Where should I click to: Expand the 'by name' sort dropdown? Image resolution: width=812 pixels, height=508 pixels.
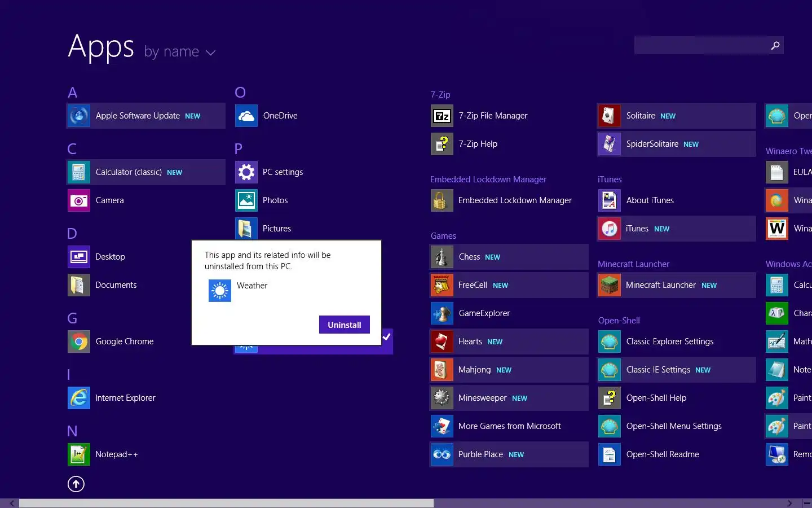180,52
